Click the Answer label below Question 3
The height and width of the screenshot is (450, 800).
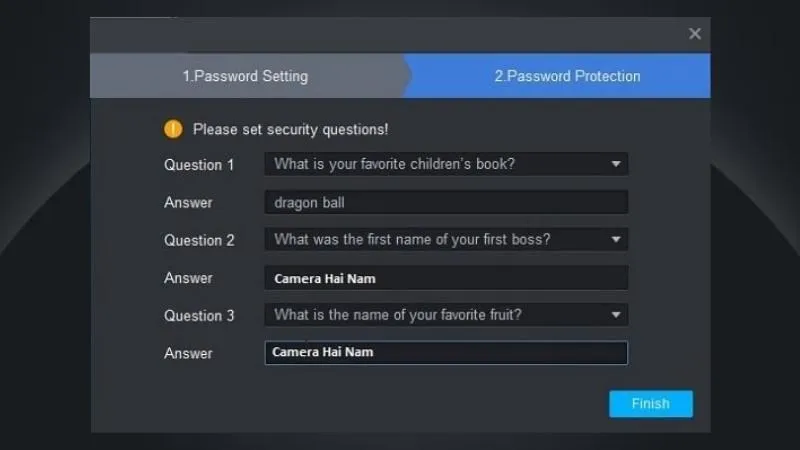click(x=188, y=354)
